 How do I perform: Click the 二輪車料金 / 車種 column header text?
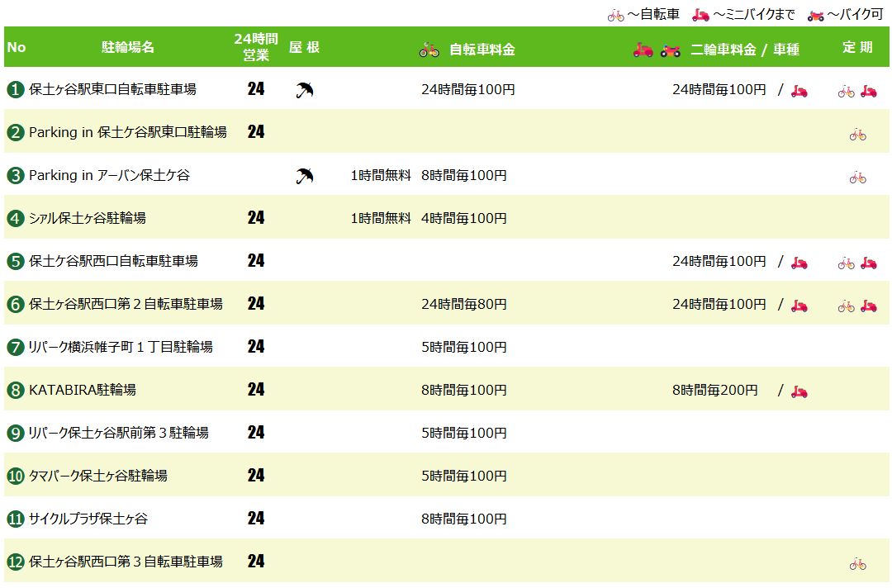(x=745, y=50)
